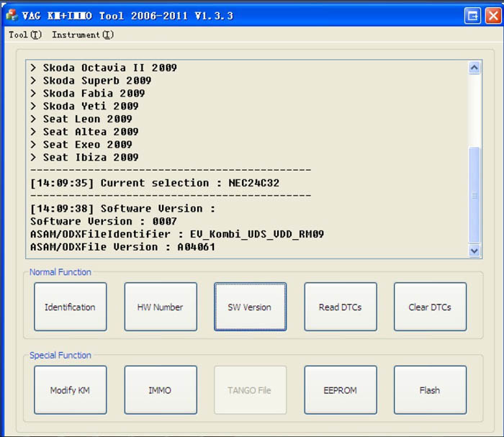Screen dimensions: 504x437
Task: Click the SW Version button
Action: coord(250,307)
